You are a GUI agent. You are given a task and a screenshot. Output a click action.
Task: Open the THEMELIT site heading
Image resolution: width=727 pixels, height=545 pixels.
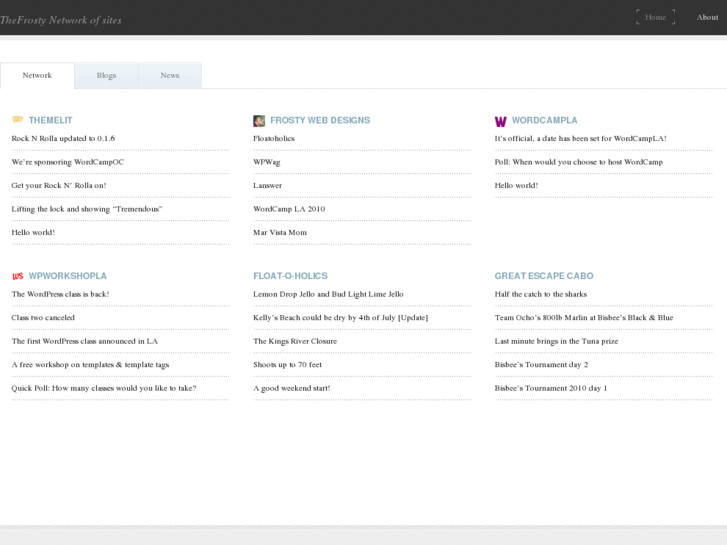[x=51, y=120]
